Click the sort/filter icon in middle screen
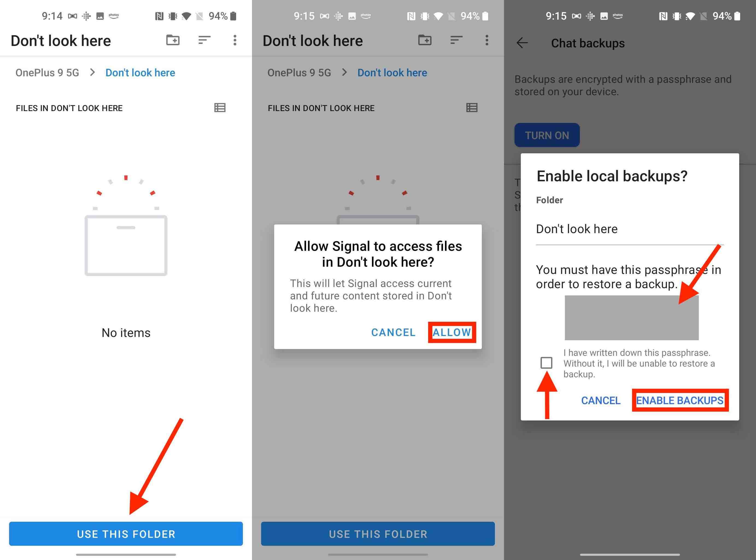 pyautogui.click(x=456, y=40)
